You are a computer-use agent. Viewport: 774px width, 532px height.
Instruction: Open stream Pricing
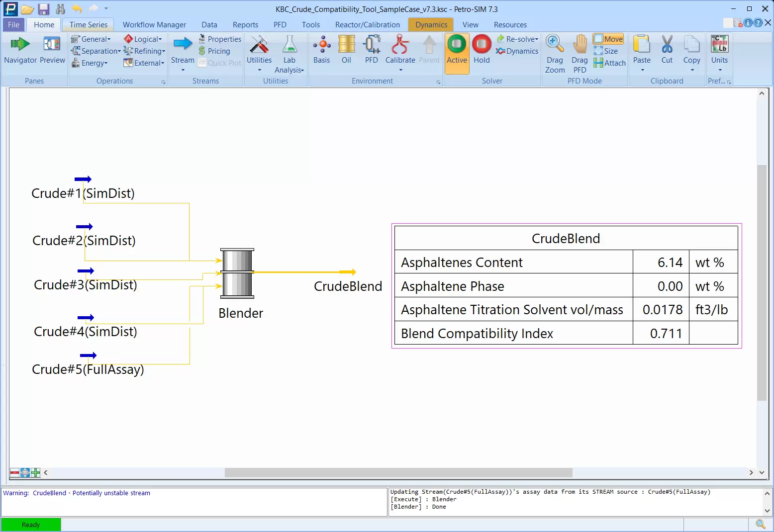click(214, 51)
